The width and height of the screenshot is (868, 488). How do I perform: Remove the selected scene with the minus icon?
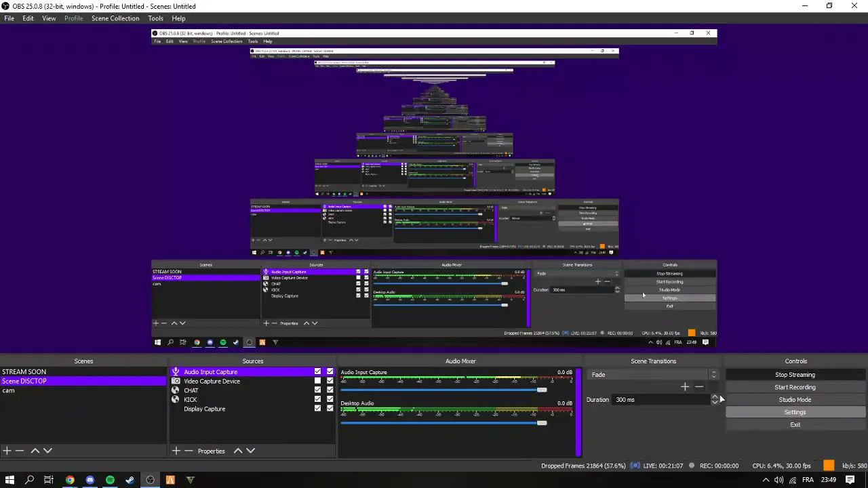coord(20,451)
